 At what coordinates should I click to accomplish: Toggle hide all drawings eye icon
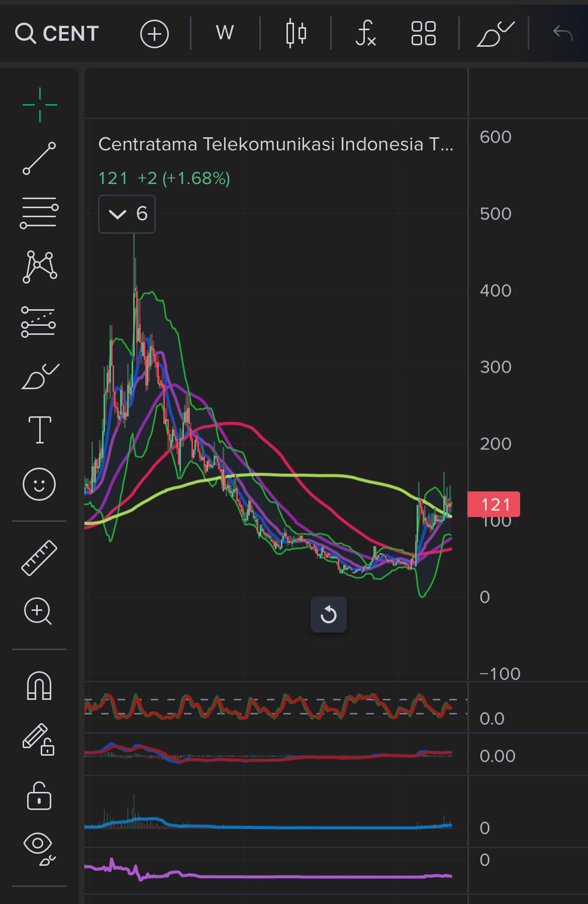pos(39,849)
